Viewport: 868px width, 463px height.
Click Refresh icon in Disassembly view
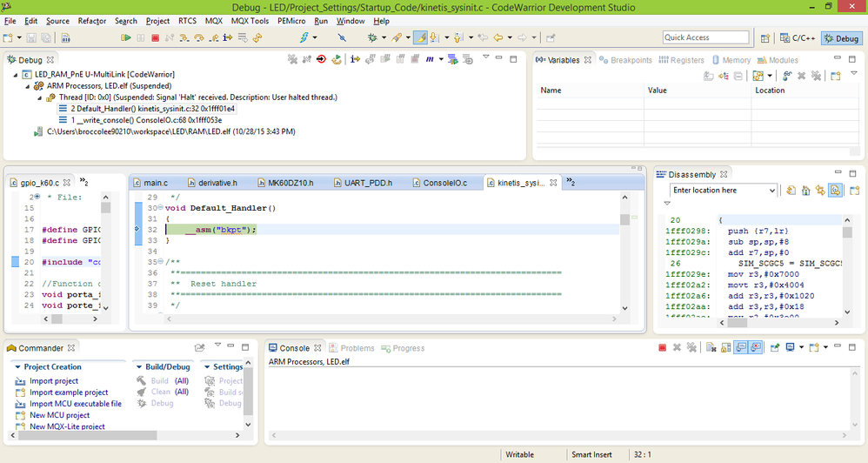[x=791, y=191]
